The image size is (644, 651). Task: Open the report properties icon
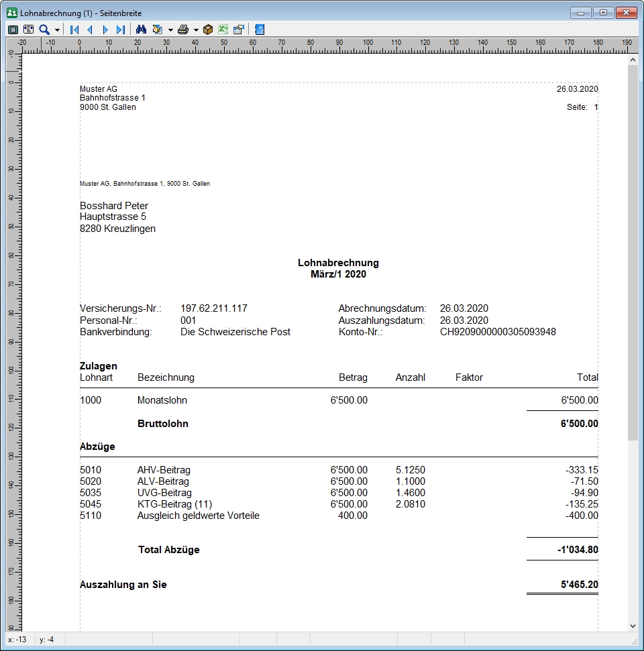tap(237, 29)
